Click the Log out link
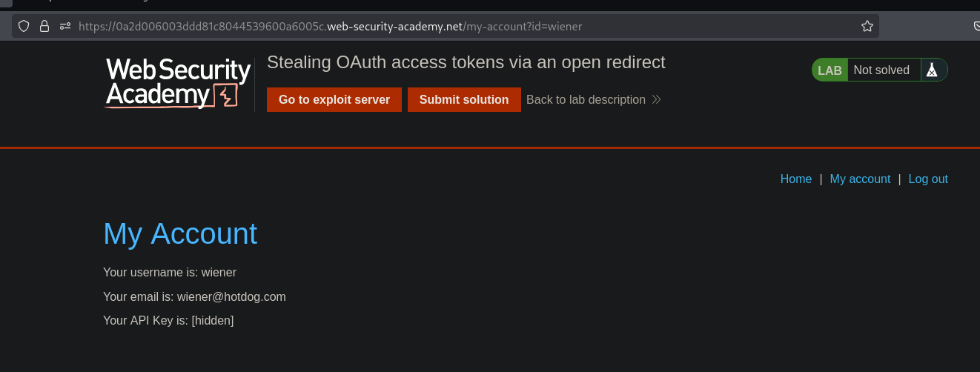This screenshot has width=980, height=372. coord(928,179)
